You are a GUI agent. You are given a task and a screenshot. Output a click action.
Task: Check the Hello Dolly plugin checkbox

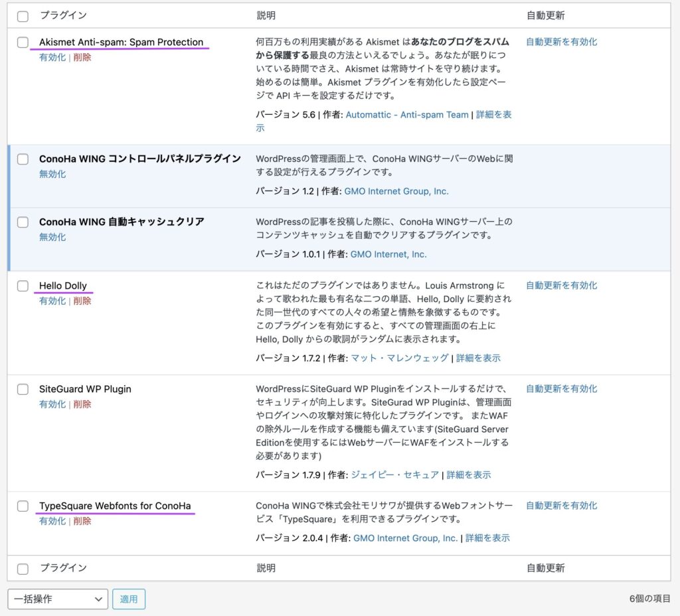[x=23, y=286]
